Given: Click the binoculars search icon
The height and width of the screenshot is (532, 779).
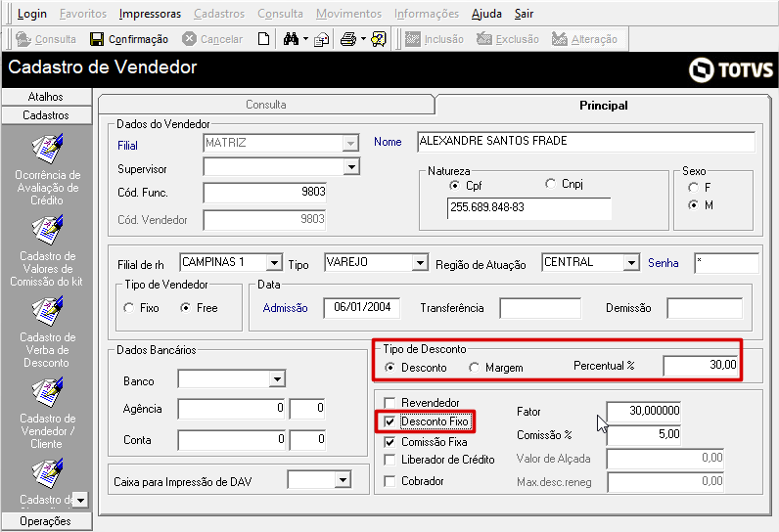Looking at the screenshot, I should tap(291, 39).
